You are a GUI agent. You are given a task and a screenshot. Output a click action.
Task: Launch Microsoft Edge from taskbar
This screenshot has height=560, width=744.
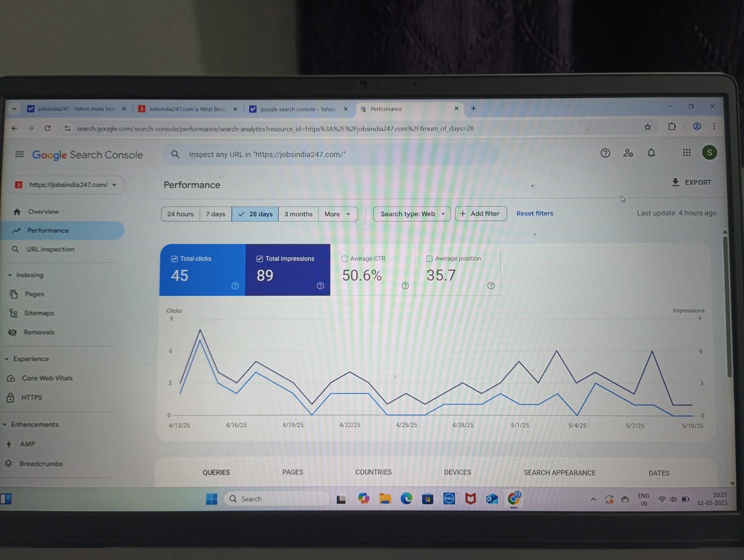(406, 499)
